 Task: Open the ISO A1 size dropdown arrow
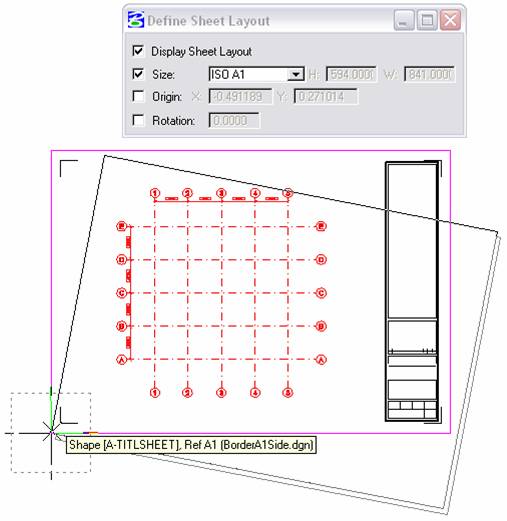coord(295,74)
